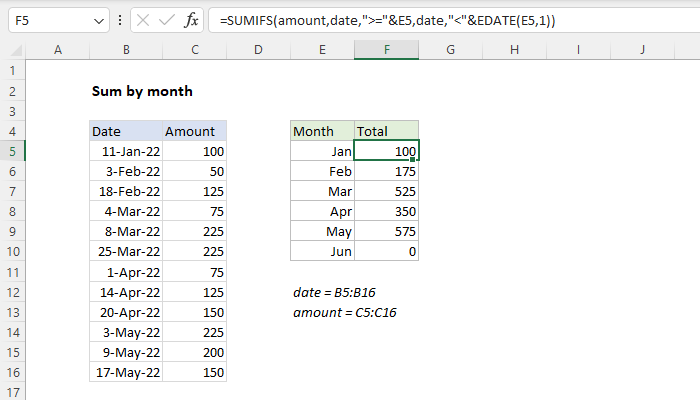Click the 'May' month cell

pos(322,231)
